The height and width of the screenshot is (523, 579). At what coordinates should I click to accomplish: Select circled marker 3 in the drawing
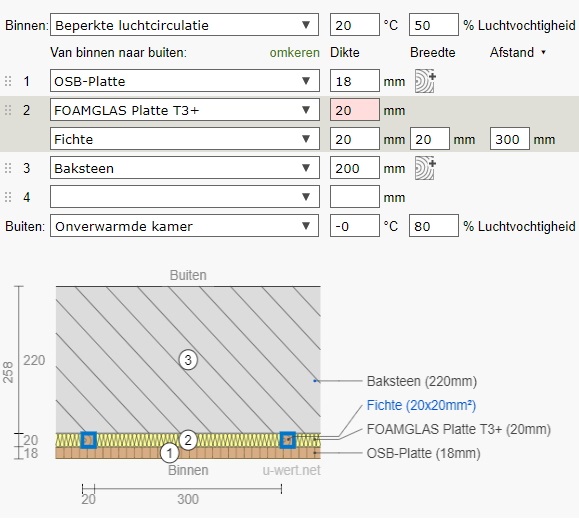click(188, 360)
